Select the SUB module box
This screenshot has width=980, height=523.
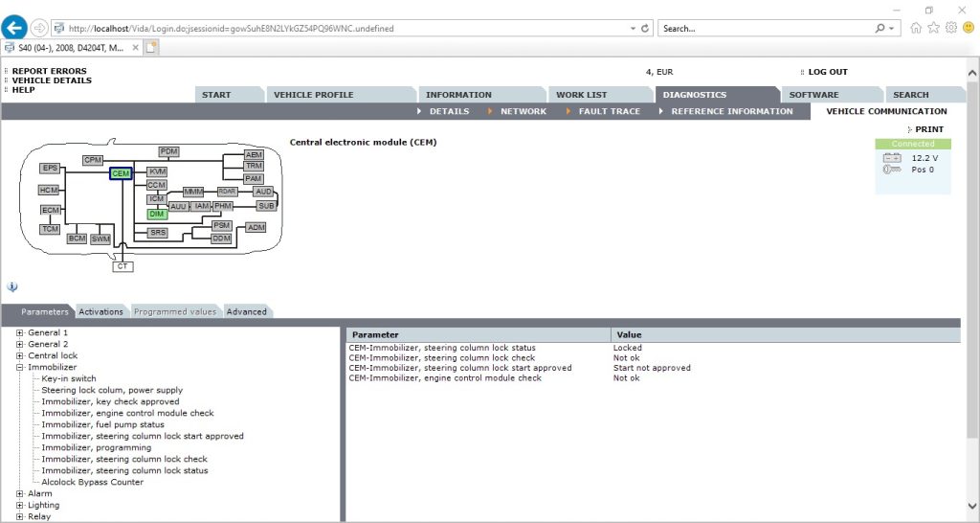266,205
